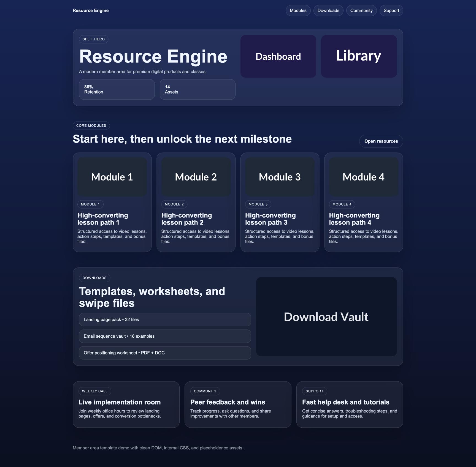476x467 pixels.
Task: Click the 14 Assets stat card
Action: [x=198, y=89]
